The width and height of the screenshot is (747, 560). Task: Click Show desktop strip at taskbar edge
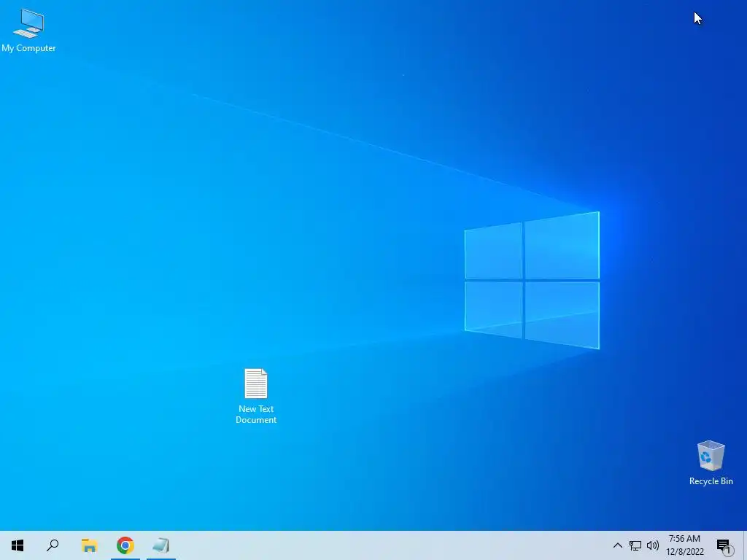click(x=745, y=545)
